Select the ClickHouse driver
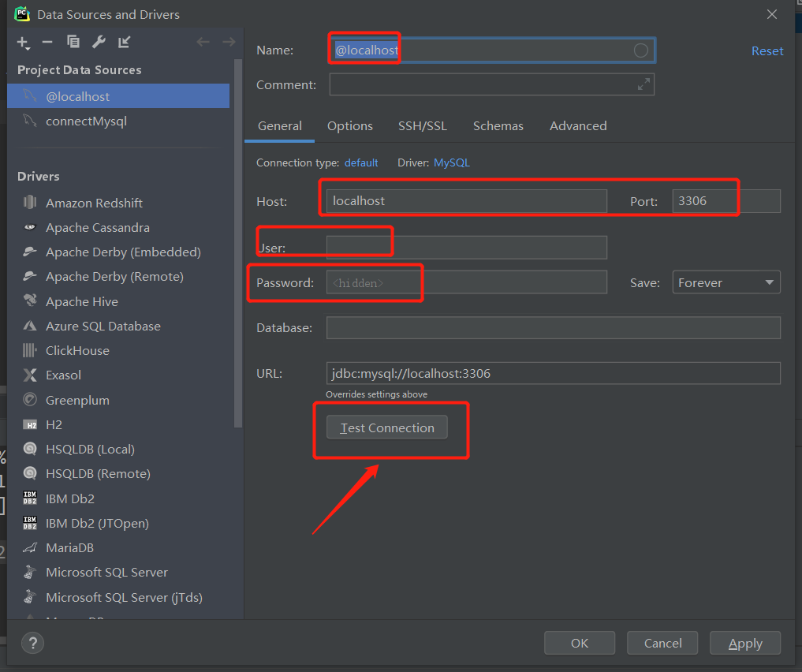This screenshot has height=672, width=802. 118,351
